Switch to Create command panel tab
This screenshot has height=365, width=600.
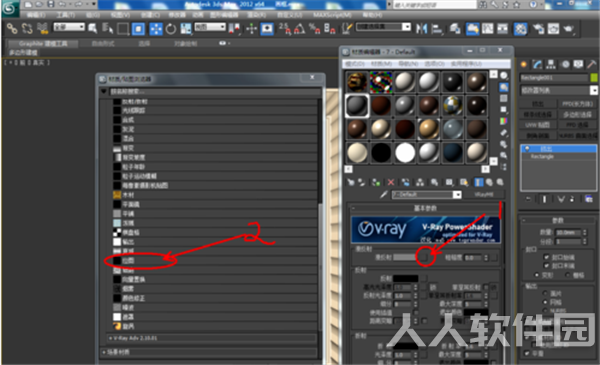click(523, 65)
